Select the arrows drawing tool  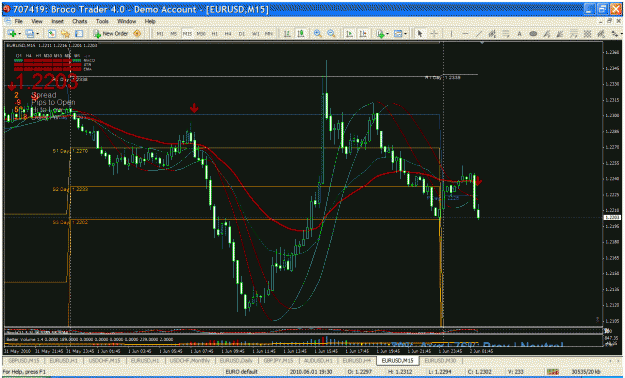614,34
